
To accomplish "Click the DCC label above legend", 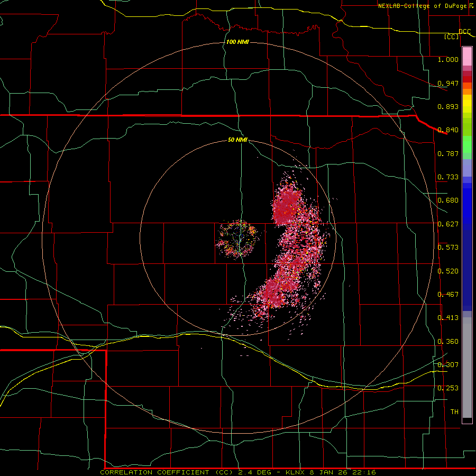I will coord(465,32).
